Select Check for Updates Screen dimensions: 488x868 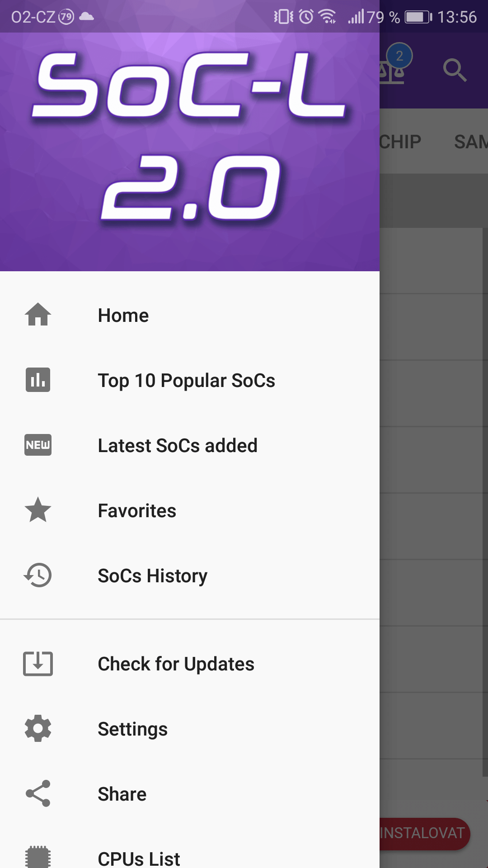(x=176, y=664)
